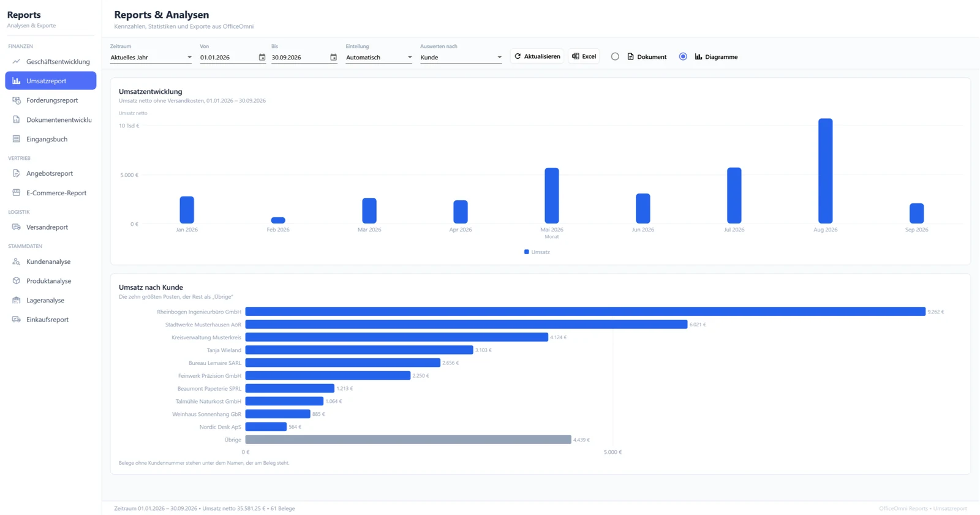This screenshot has height=515, width=980.
Task: Open Geschäftsentwicklung report in sidebar
Action: [51, 61]
